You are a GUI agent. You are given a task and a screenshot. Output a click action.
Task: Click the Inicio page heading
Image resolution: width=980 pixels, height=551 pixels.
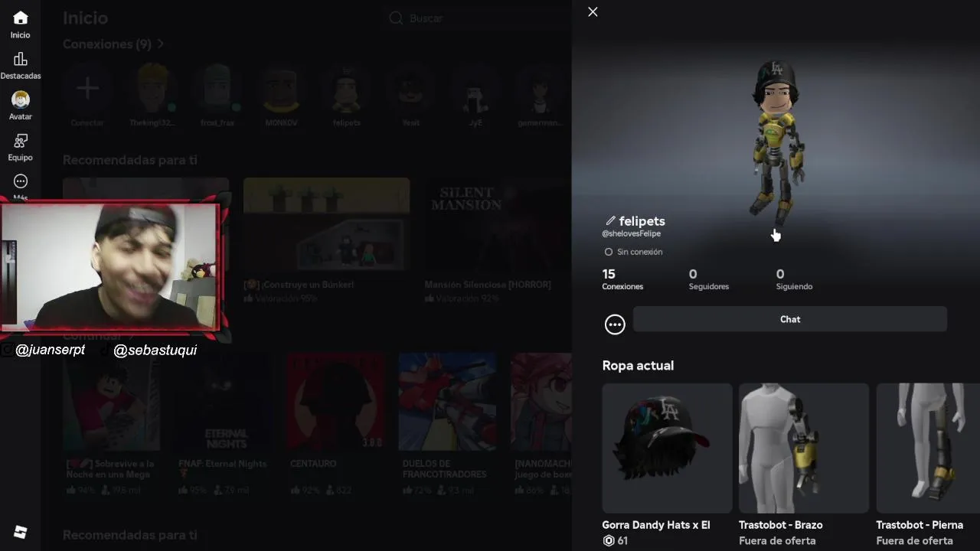tap(85, 18)
